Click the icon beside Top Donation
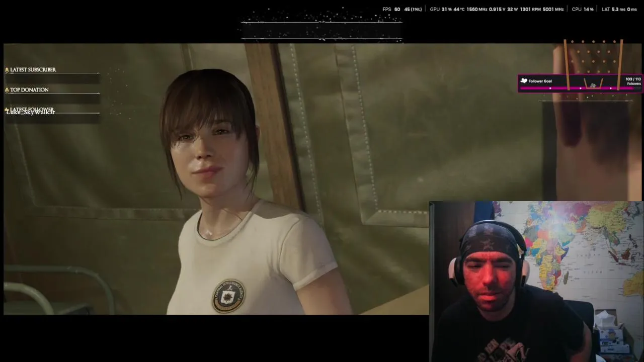644x362 pixels. click(x=7, y=90)
